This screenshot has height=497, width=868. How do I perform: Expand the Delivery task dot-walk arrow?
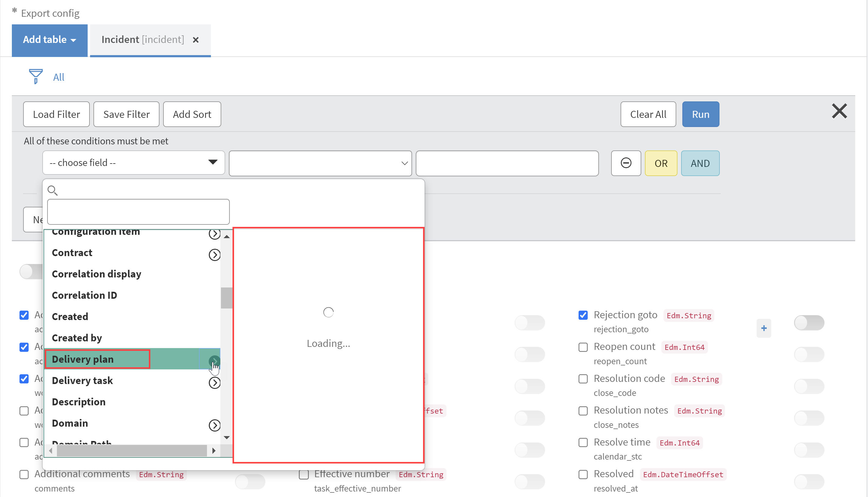pos(214,383)
